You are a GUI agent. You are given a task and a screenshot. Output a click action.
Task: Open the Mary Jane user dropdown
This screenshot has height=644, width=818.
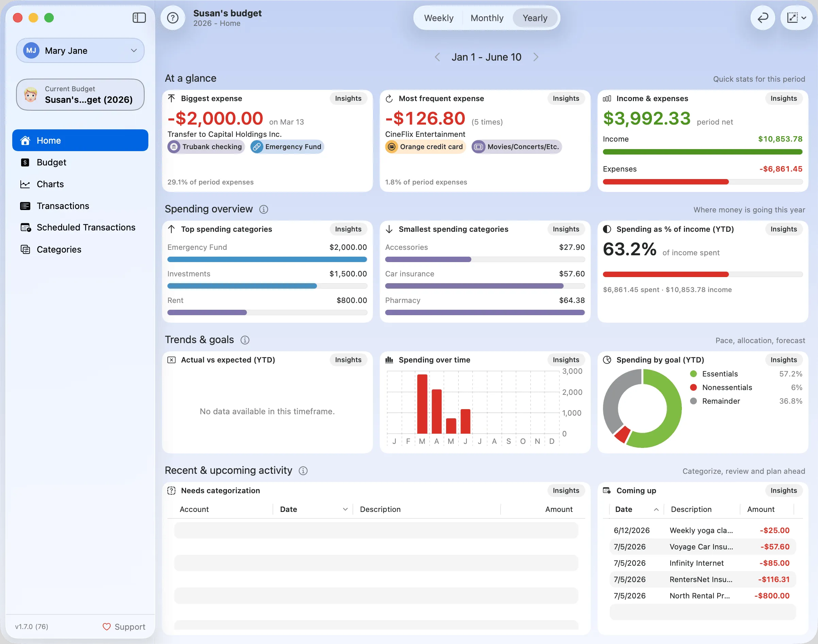click(80, 50)
